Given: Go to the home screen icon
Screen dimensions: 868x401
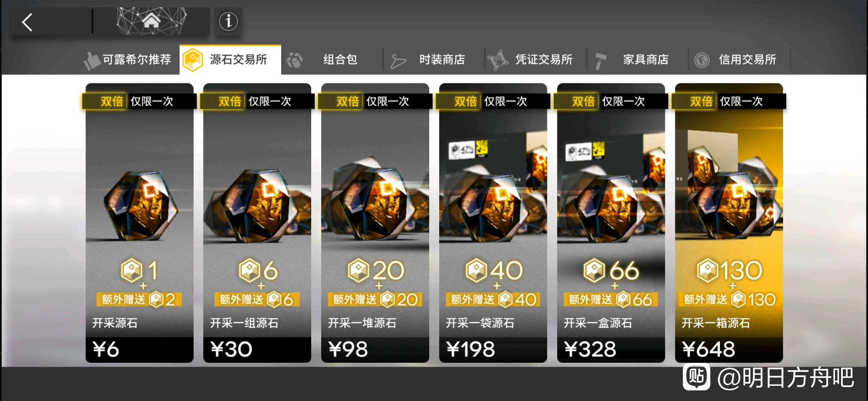Looking at the screenshot, I should point(151,20).
